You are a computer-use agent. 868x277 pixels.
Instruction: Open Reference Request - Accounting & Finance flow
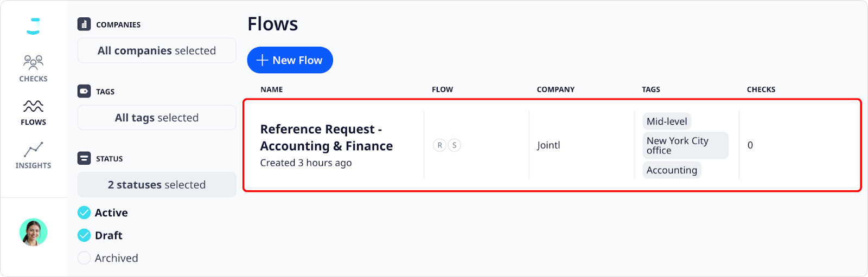[x=327, y=138]
